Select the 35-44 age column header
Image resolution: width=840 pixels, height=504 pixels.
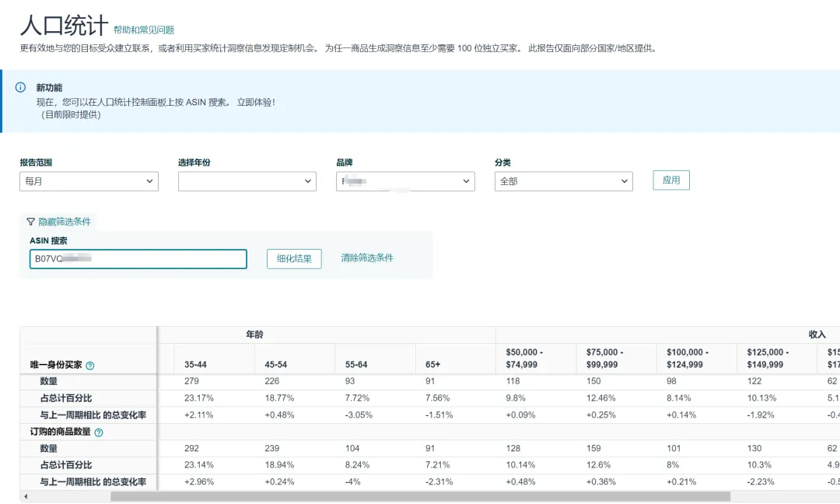pyautogui.click(x=195, y=364)
